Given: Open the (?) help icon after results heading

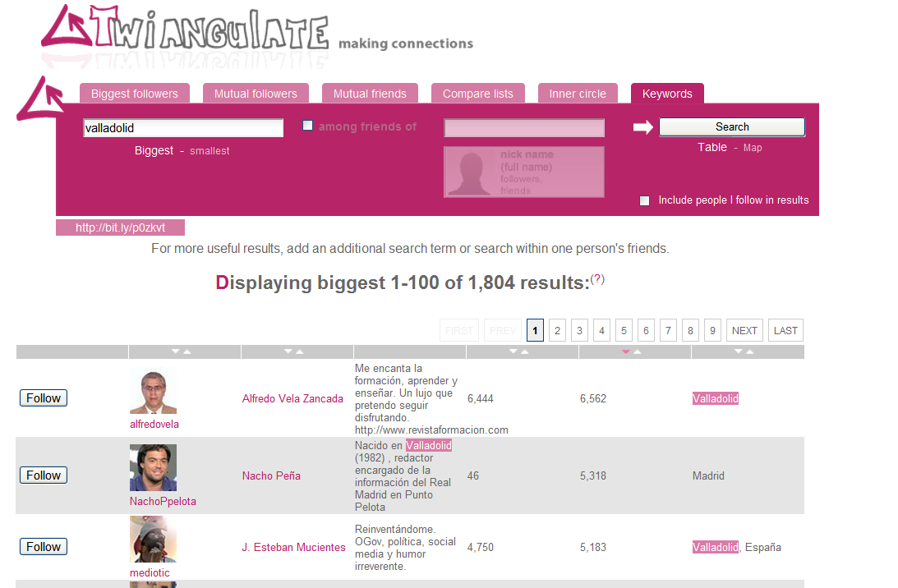Looking at the screenshot, I should pyautogui.click(x=597, y=279).
